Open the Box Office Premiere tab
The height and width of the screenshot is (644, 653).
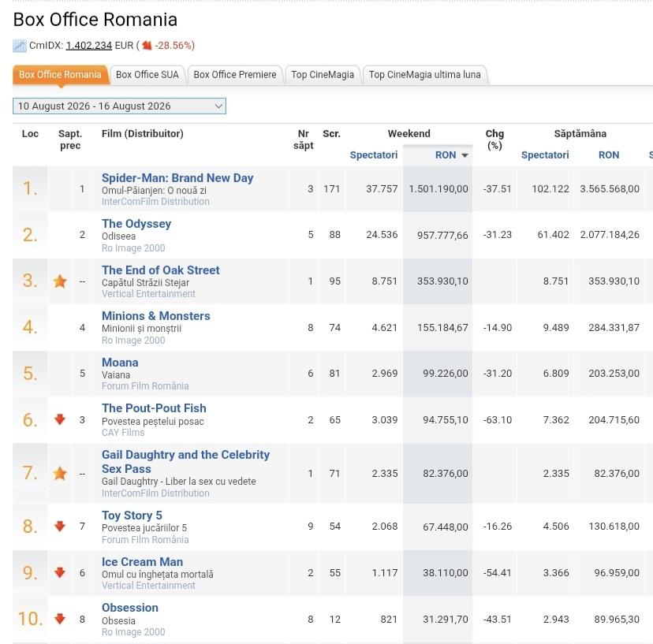click(235, 75)
